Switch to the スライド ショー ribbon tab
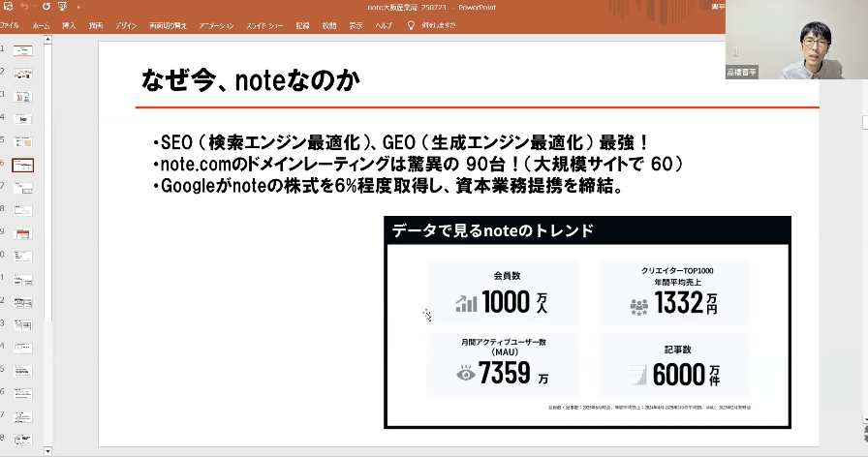The image size is (868, 457). coord(264,25)
